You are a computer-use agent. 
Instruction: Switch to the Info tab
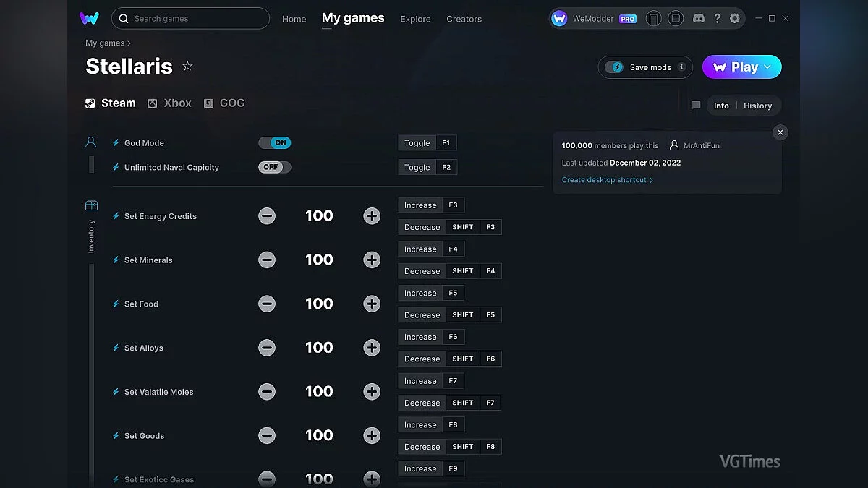(x=721, y=106)
